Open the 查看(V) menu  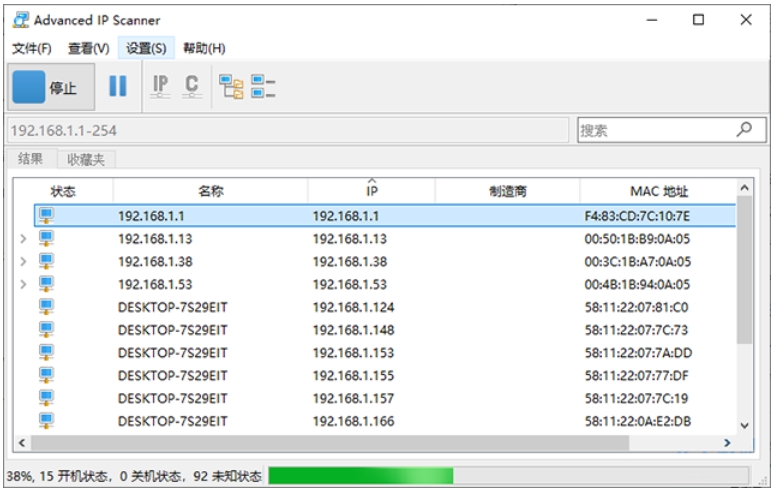(x=89, y=48)
